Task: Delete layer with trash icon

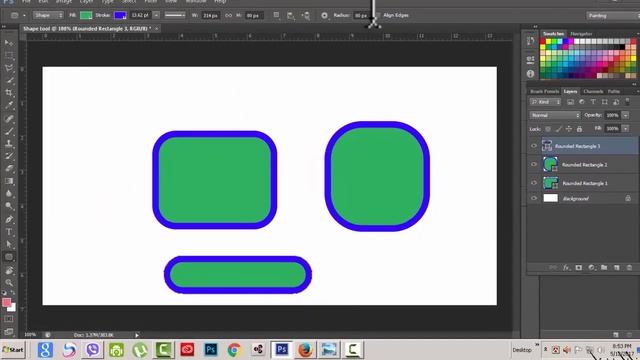Action: coord(629,267)
